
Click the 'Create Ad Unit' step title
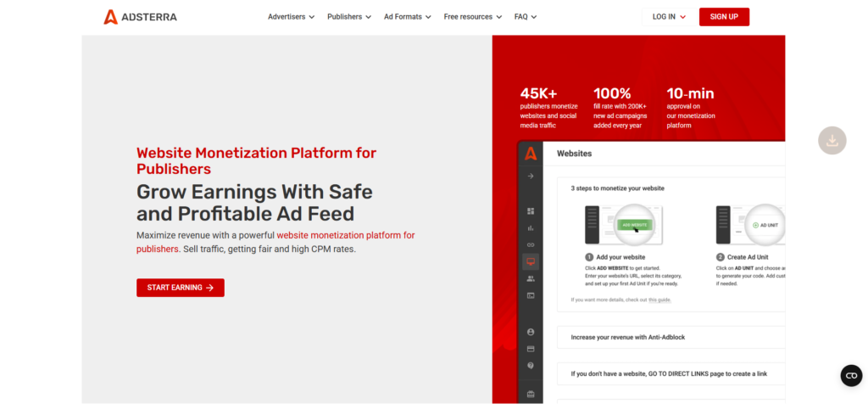point(748,257)
